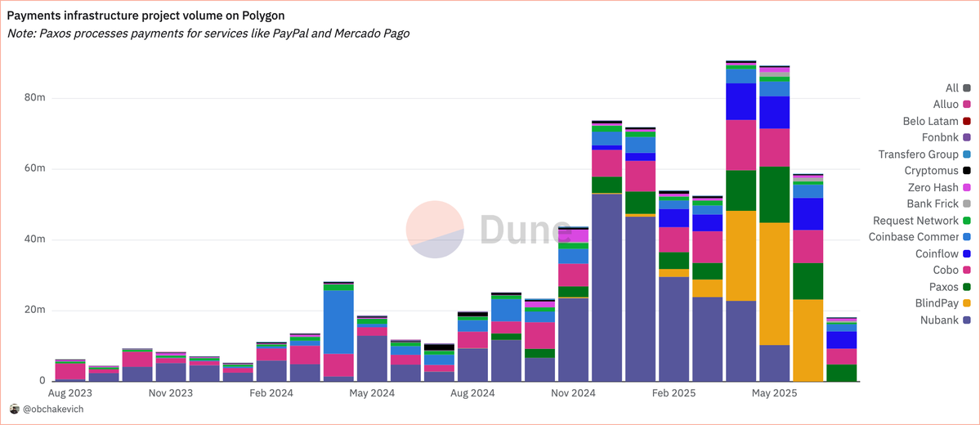Click the Nov 2024 x-axis label
The width and height of the screenshot is (980, 425).
(x=575, y=393)
